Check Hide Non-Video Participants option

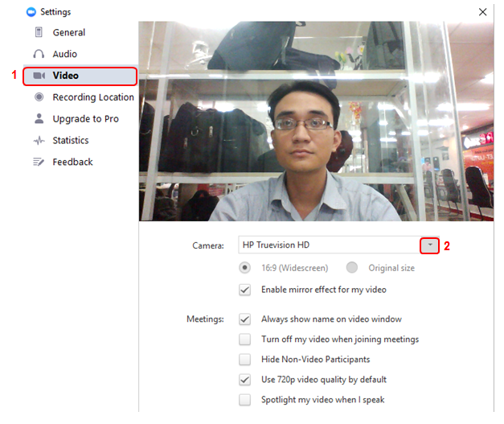click(245, 360)
